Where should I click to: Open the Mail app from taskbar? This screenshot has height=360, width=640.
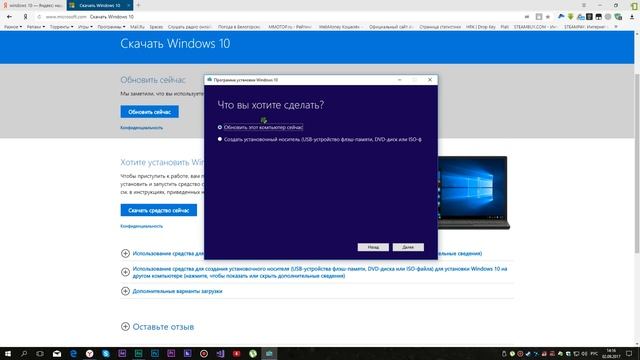57,353
